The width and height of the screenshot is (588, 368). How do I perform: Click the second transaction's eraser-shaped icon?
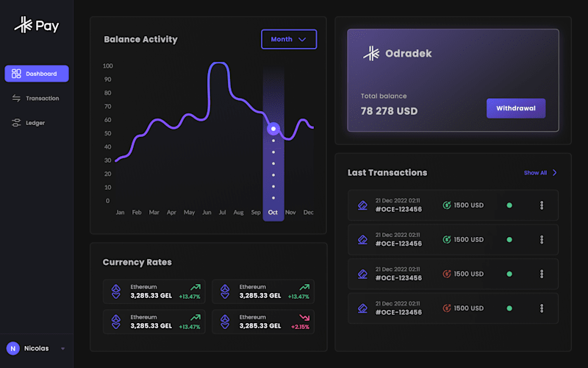coord(362,240)
